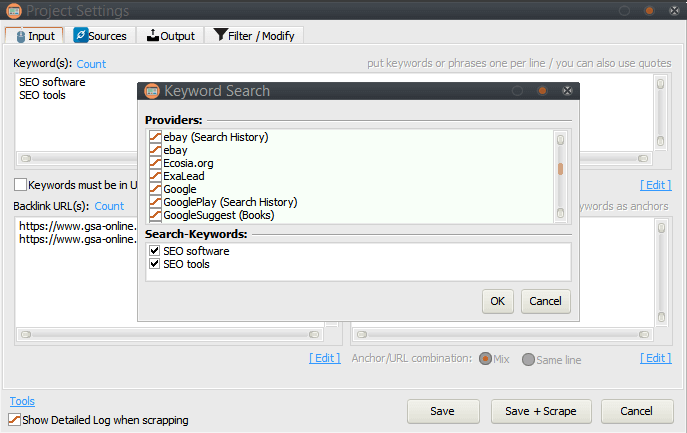Viewport: 687px width, 433px height.
Task: Click OK in Keyword Search dialog
Action: (x=497, y=301)
